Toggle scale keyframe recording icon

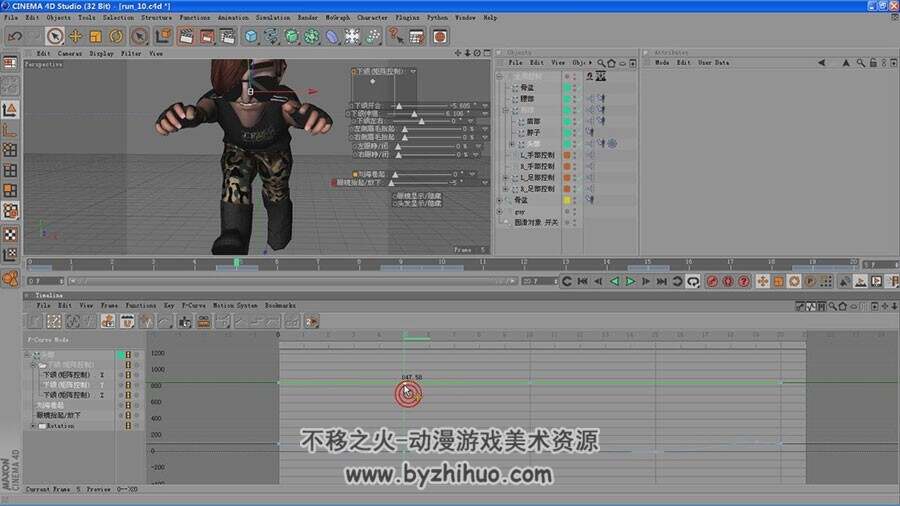778,281
